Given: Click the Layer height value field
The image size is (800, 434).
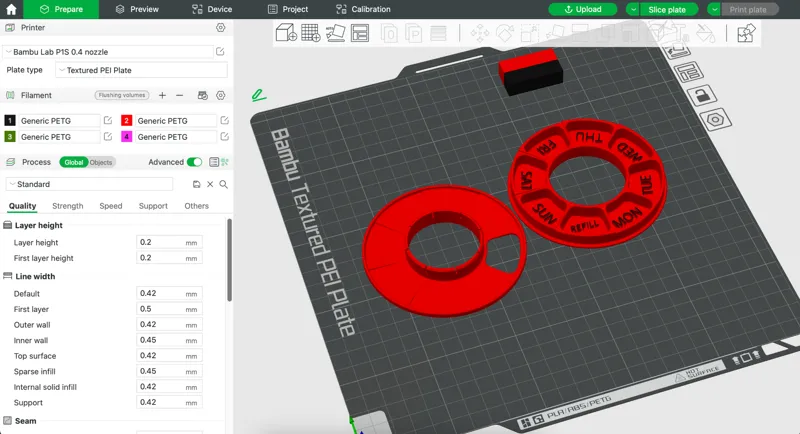Looking at the screenshot, I should [x=169, y=242].
